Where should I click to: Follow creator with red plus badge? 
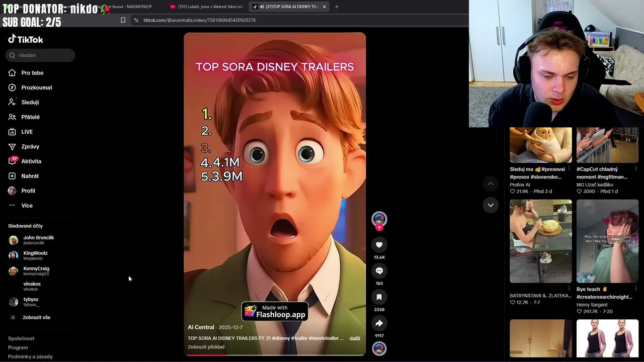(379, 227)
